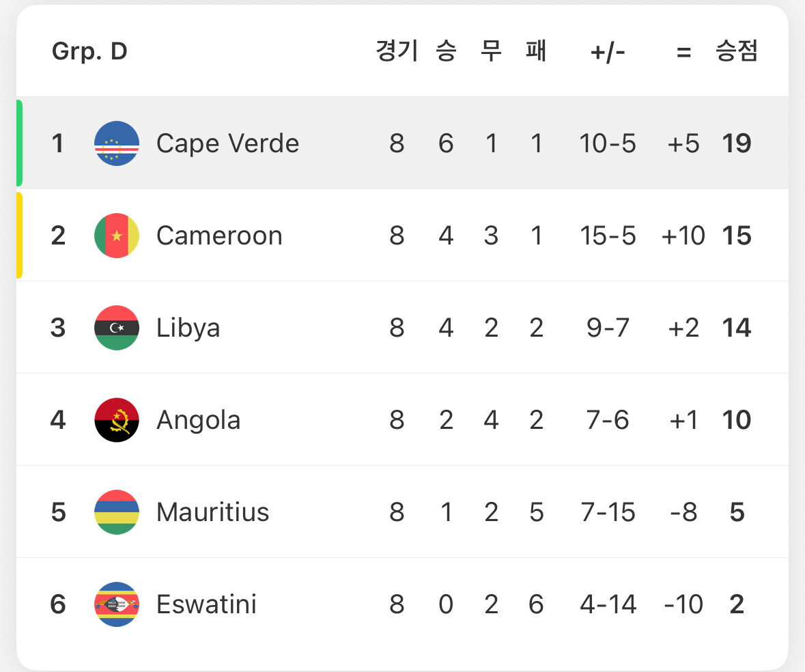This screenshot has width=805, height=672.
Task: Click the Cameroon flag icon
Action: [x=117, y=236]
